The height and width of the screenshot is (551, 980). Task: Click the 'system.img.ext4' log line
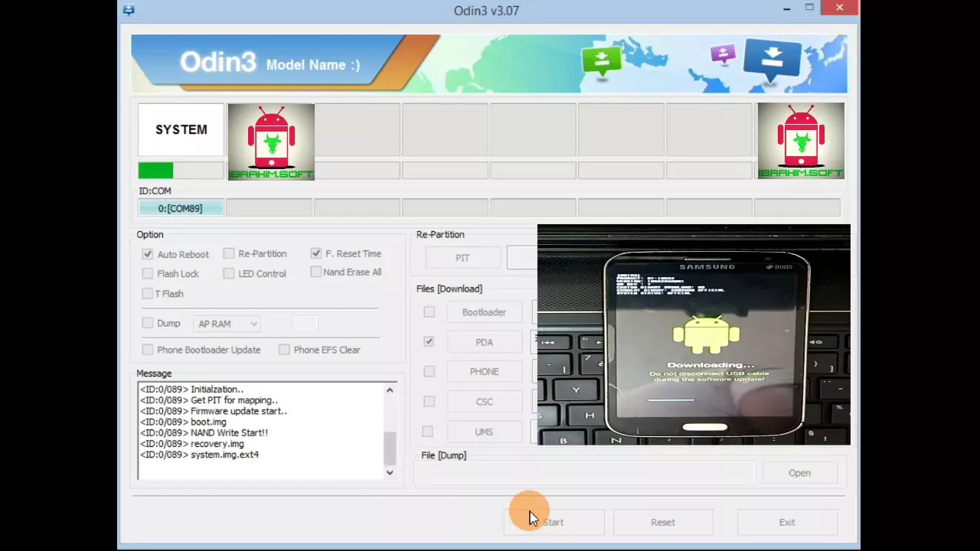(x=199, y=455)
